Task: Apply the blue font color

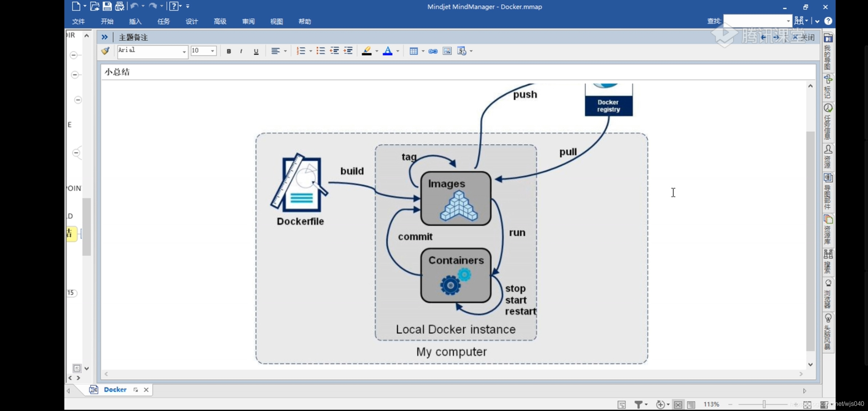Action: click(x=388, y=51)
